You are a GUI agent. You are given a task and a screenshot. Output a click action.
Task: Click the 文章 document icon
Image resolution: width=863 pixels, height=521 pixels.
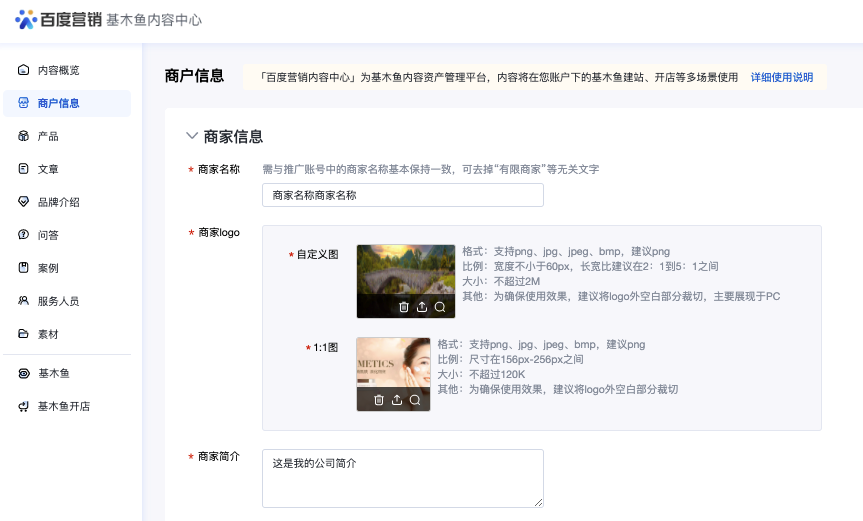(x=23, y=169)
